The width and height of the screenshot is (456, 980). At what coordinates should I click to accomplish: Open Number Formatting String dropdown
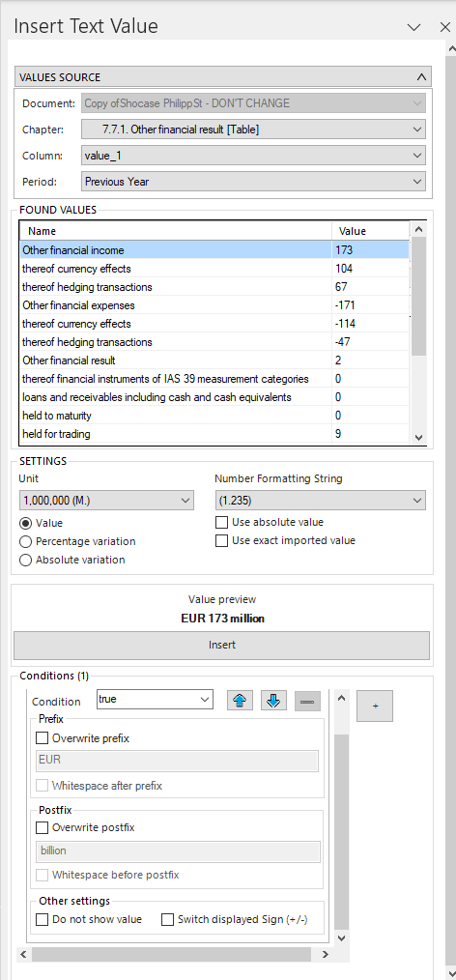coord(320,501)
